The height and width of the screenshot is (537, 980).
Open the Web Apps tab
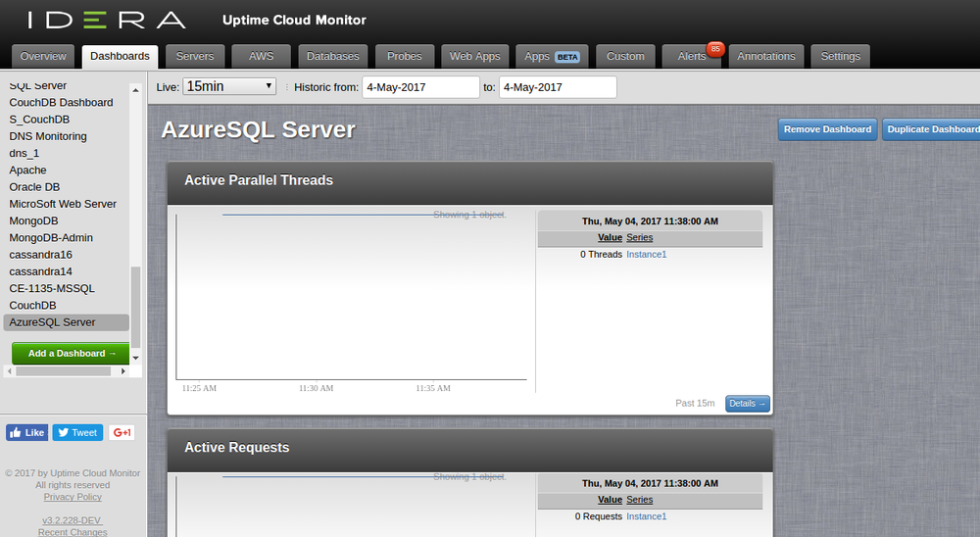pos(475,56)
